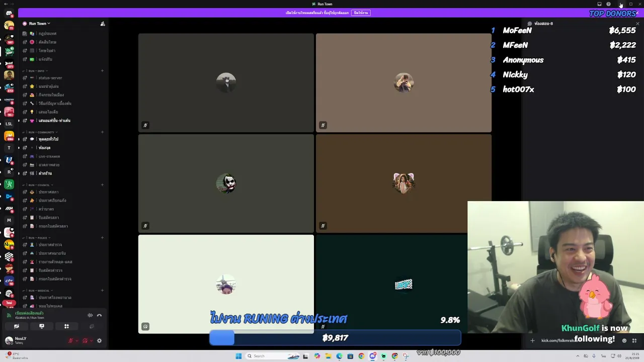This screenshot has height=362, width=644.
Task: Add channel to RUN-COMMUNITY category
Action: point(102,132)
